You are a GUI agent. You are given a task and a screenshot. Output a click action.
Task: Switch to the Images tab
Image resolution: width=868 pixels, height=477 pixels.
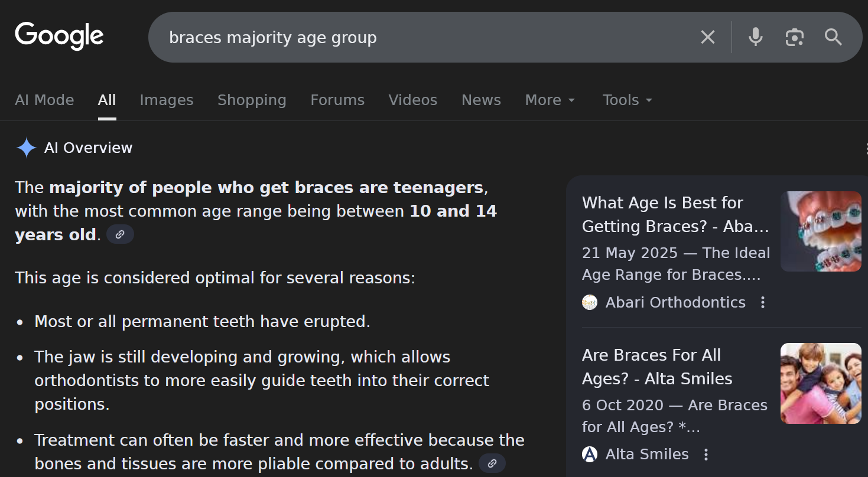[x=167, y=100]
